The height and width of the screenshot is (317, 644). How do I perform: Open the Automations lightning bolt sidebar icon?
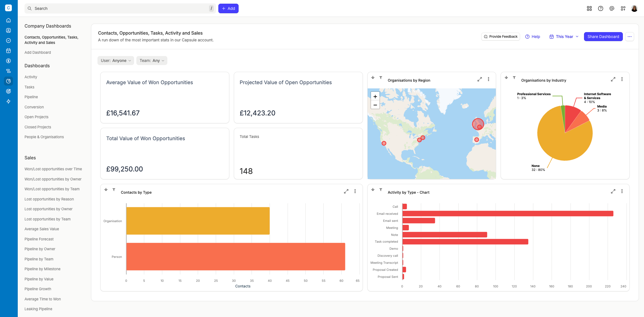click(8, 101)
